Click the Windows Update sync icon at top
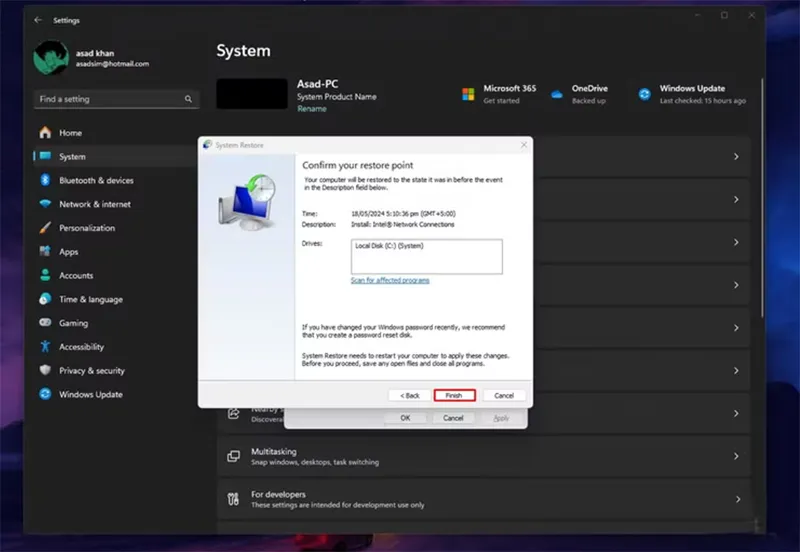The image size is (800, 552). pyautogui.click(x=645, y=94)
